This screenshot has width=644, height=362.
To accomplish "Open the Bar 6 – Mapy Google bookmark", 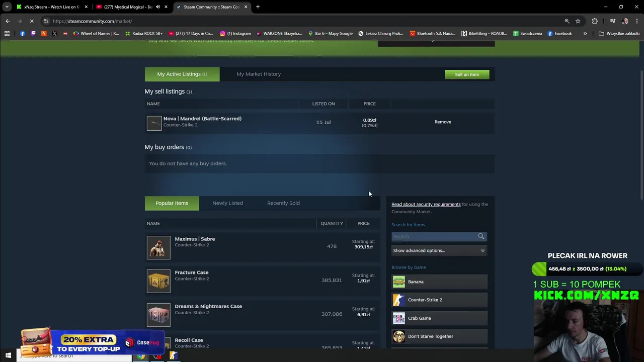I will [330, 34].
